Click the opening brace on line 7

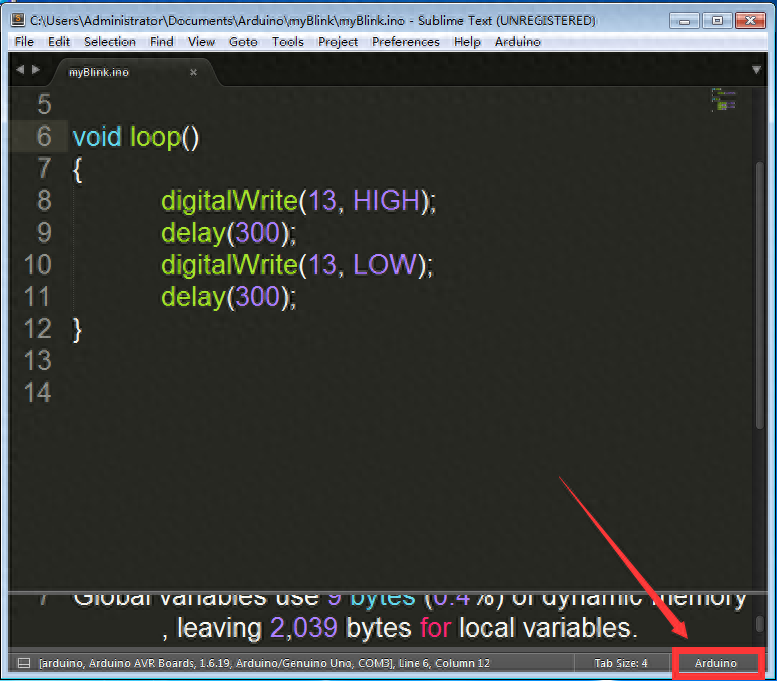(x=77, y=170)
